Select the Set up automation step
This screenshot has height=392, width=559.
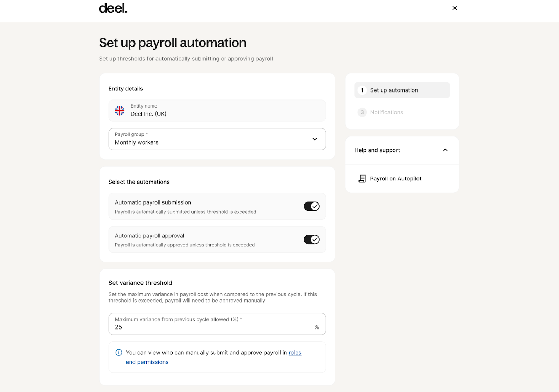(394, 90)
